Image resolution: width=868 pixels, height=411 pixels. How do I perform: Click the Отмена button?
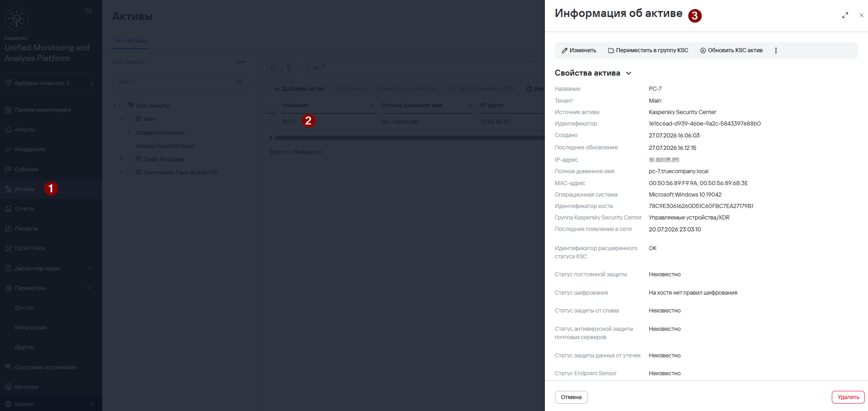point(571,397)
